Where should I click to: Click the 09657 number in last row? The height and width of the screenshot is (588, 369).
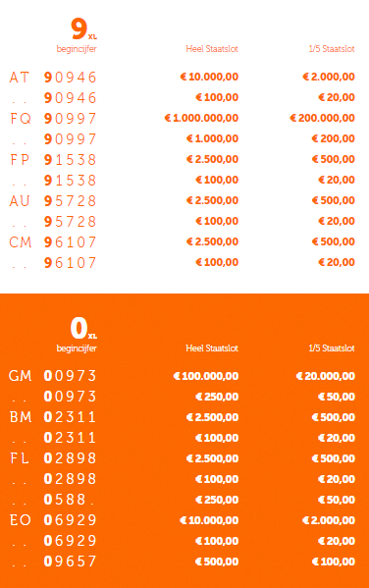click(70, 561)
